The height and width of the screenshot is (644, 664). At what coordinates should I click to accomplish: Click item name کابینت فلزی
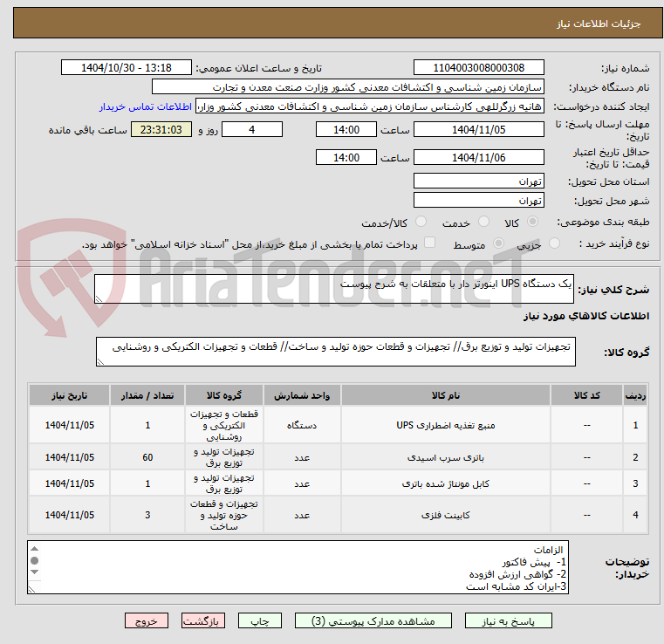tap(446, 515)
